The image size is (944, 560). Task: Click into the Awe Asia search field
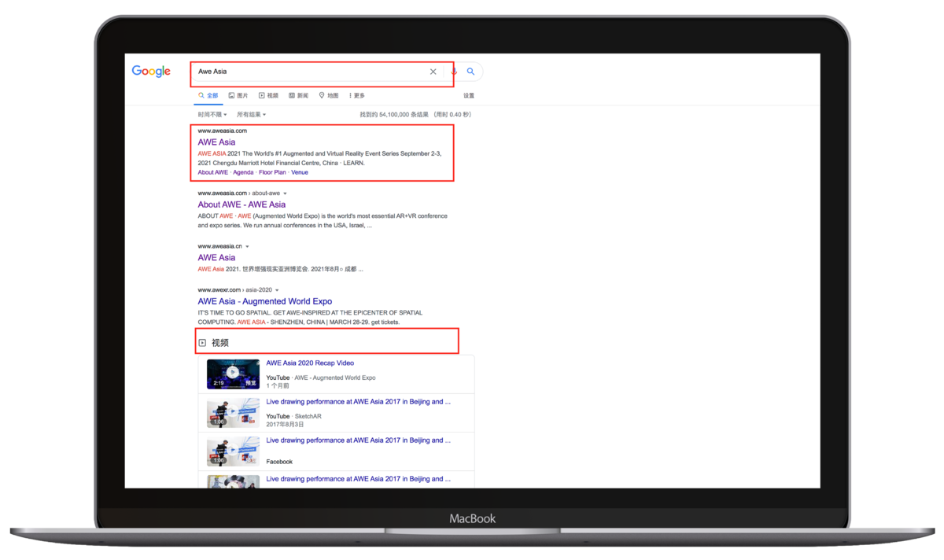click(x=307, y=72)
